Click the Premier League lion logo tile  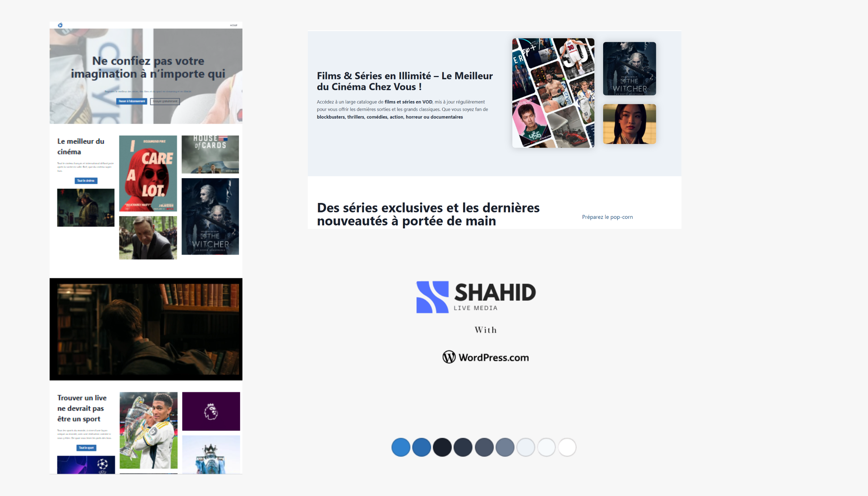pos(211,411)
